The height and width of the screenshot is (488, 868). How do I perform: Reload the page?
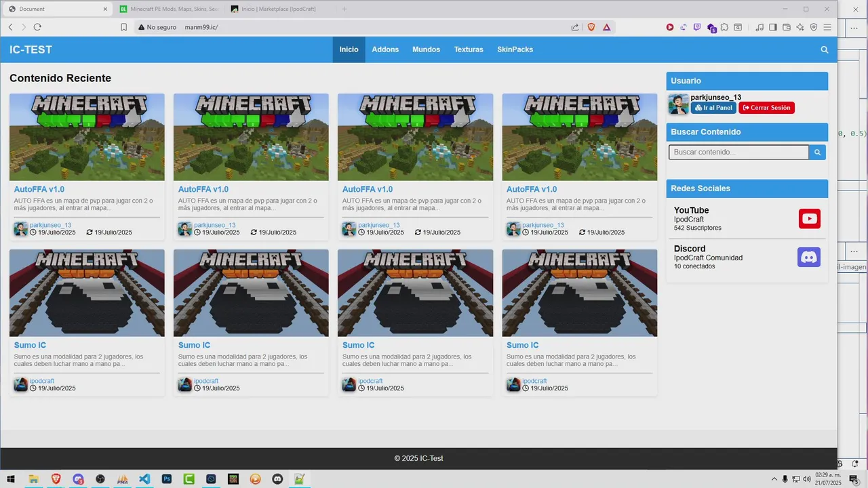tap(37, 27)
